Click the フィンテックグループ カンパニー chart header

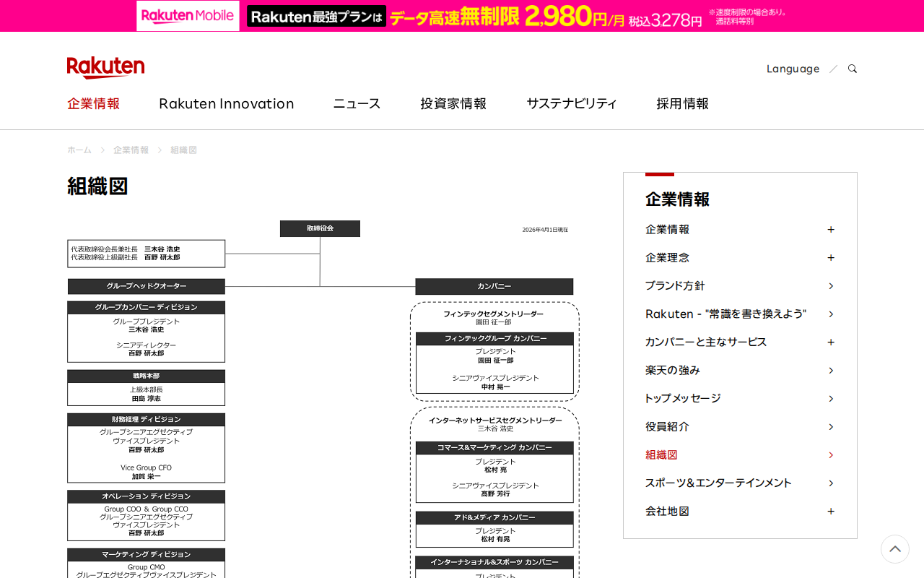(x=495, y=339)
